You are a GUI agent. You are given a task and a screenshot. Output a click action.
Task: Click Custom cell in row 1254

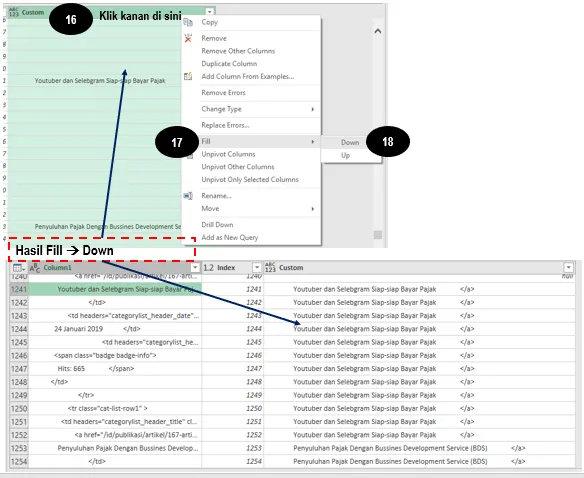419,462
